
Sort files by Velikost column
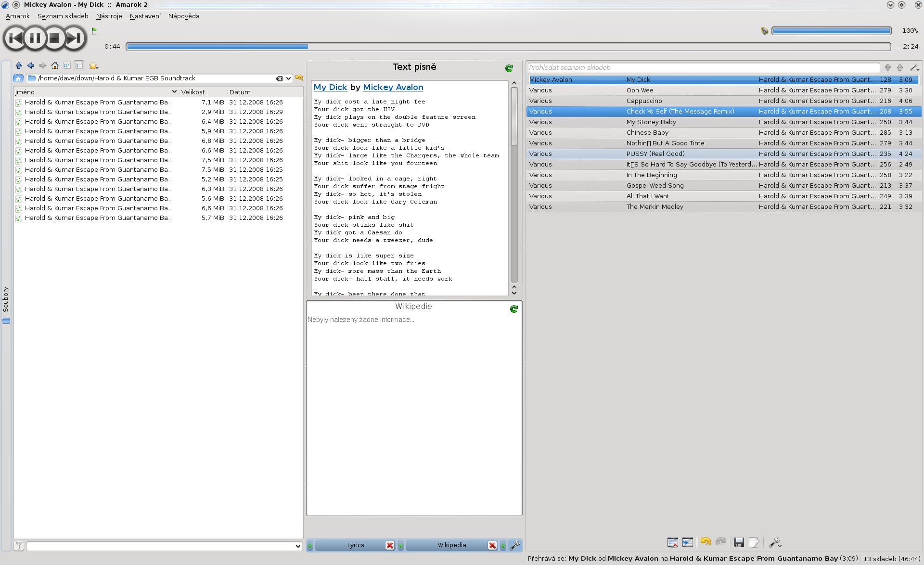203,92
